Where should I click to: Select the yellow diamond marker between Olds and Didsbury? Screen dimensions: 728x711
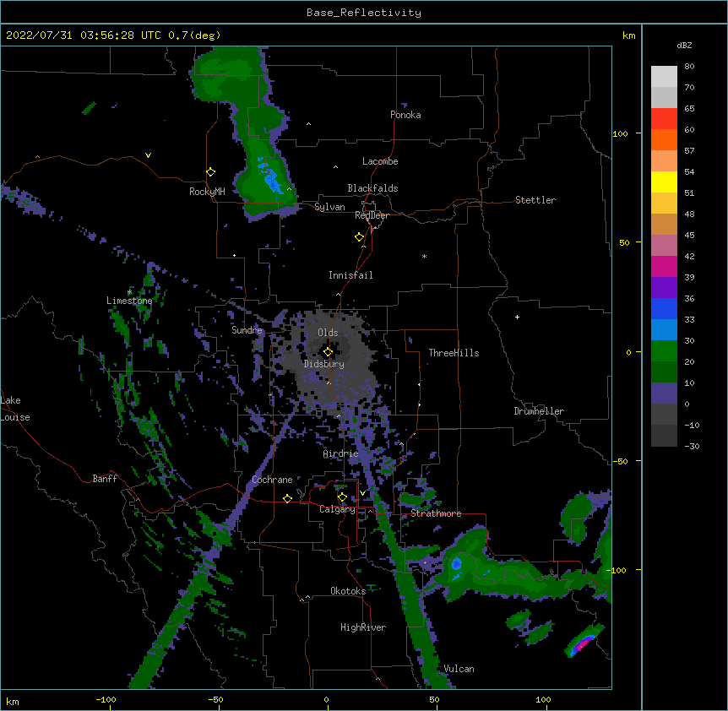(328, 352)
